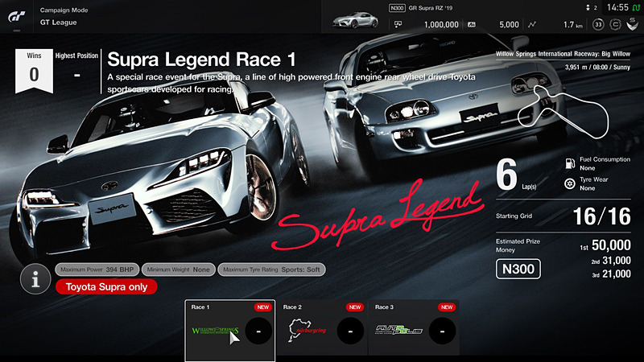This screenshot has width=644, height=362.
Task: Click the Campaign Mode label
Action: tap(64, 10)
